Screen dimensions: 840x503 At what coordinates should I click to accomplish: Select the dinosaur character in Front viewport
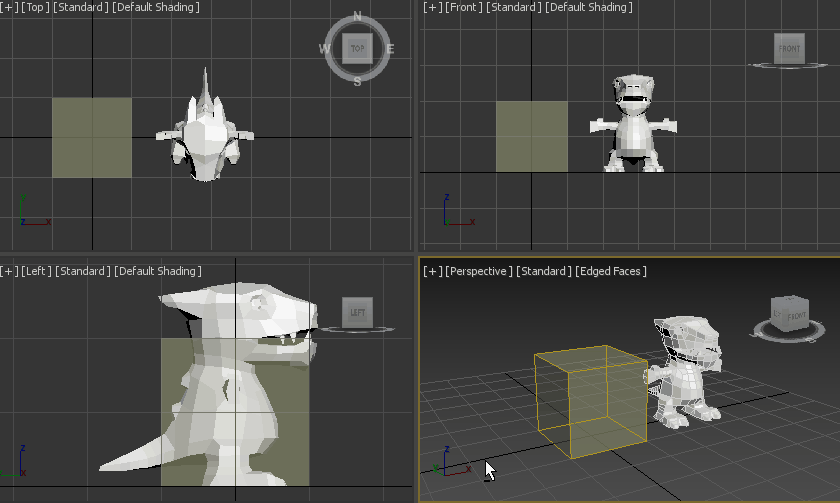tap(635, 125)
